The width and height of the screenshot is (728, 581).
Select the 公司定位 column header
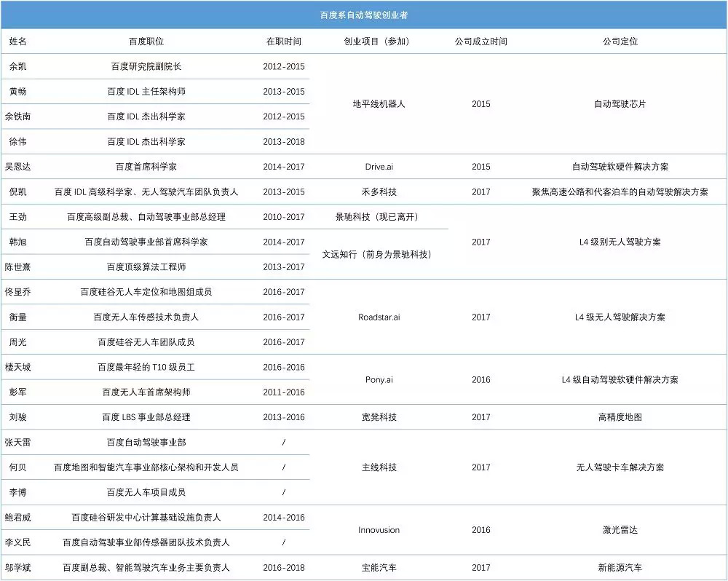[620, 41]
